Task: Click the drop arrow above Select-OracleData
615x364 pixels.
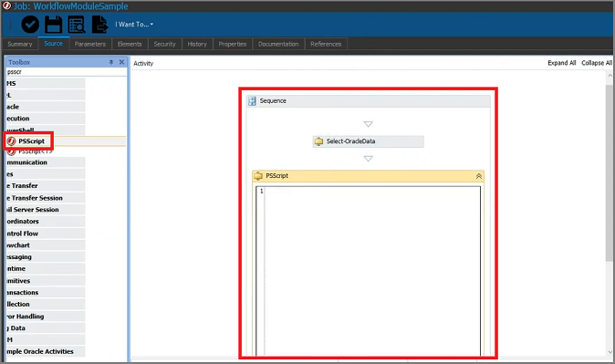Action: click(x=368, y=124)
